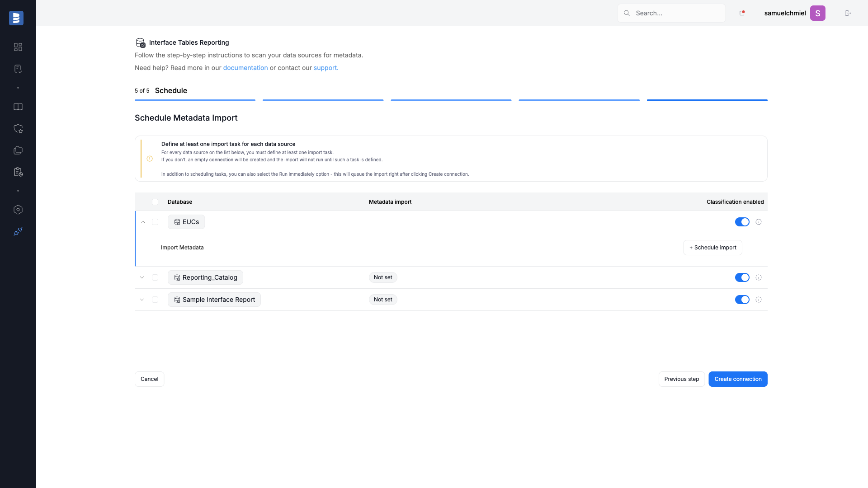Viewport: 868px width, 488px height.
Task: Check the Sample Interface Report row checkbox
Action: (155, 300)
